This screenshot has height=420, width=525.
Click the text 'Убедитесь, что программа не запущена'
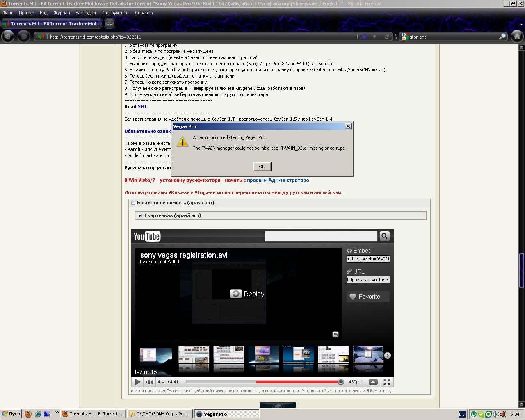(x=171, y=51)
